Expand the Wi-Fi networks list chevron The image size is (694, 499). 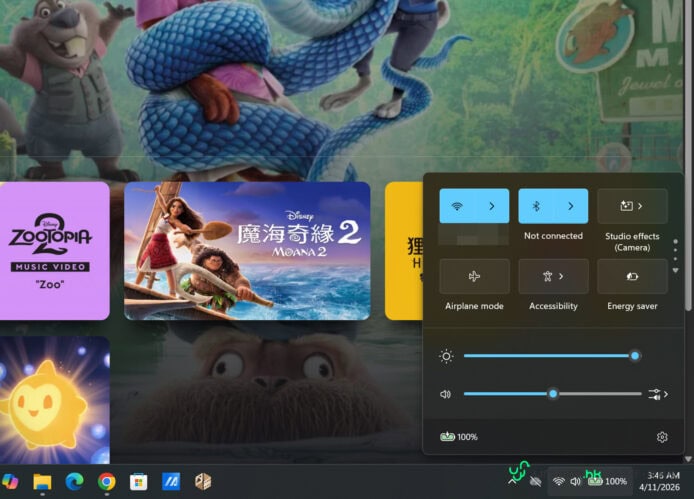492,206
